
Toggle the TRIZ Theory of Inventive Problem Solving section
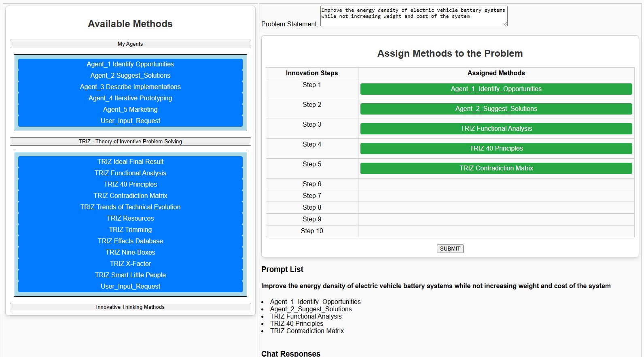(x=130, y=141)
